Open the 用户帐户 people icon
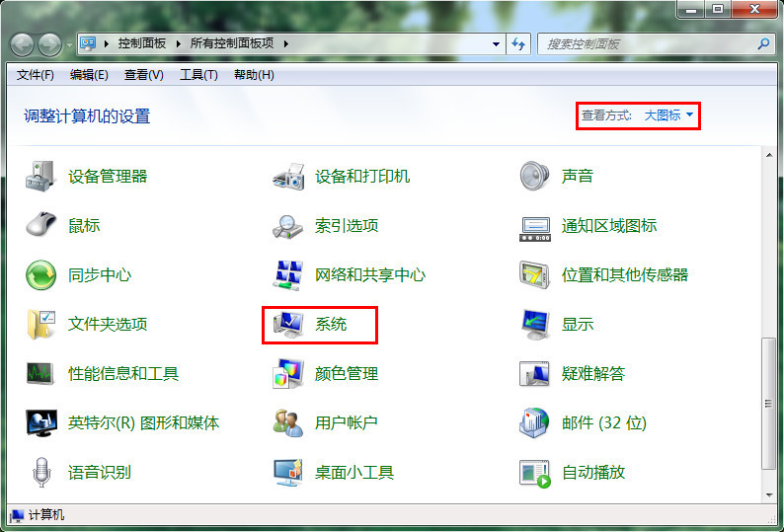The width and height of the screenshot is (784, 532). [288, 423]
